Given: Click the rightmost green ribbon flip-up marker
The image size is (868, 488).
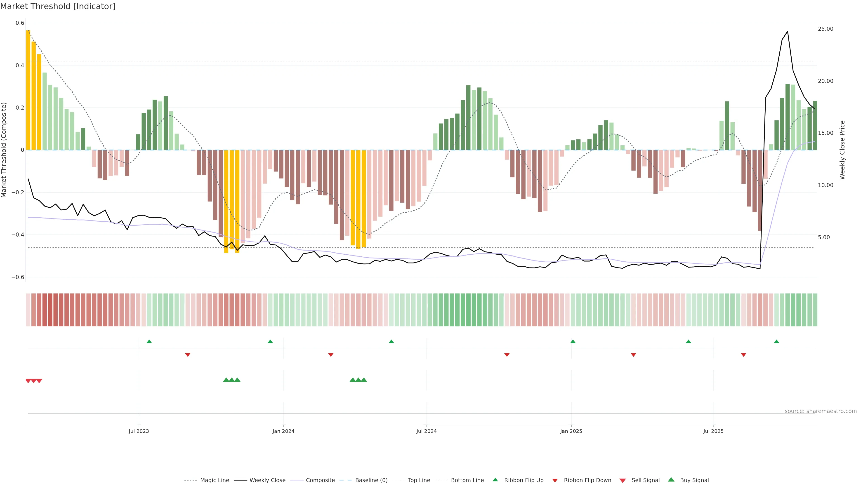Looking at the screenshot, I should pyautogui.click(x=777, y=342).
